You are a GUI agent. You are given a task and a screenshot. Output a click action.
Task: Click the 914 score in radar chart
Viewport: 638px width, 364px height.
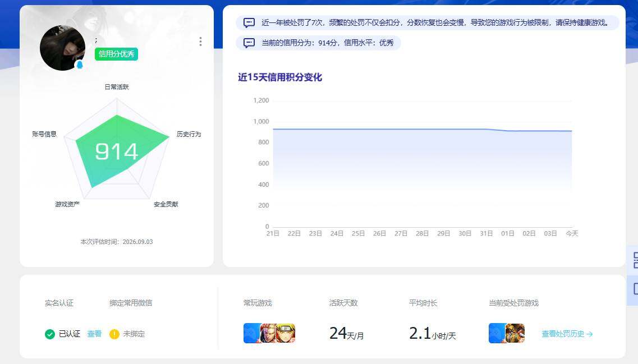(116, 151)
